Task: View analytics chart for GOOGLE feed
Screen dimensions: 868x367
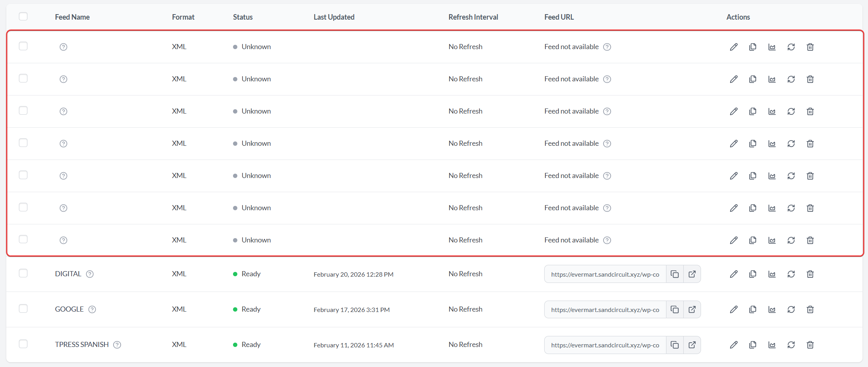Action: pyautogui.click(x=772, y=310)
